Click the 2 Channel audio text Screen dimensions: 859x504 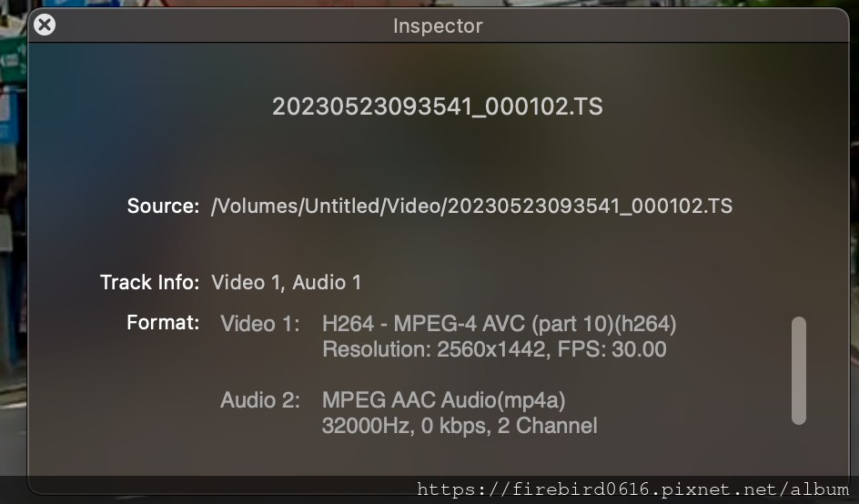click(548, 426)
